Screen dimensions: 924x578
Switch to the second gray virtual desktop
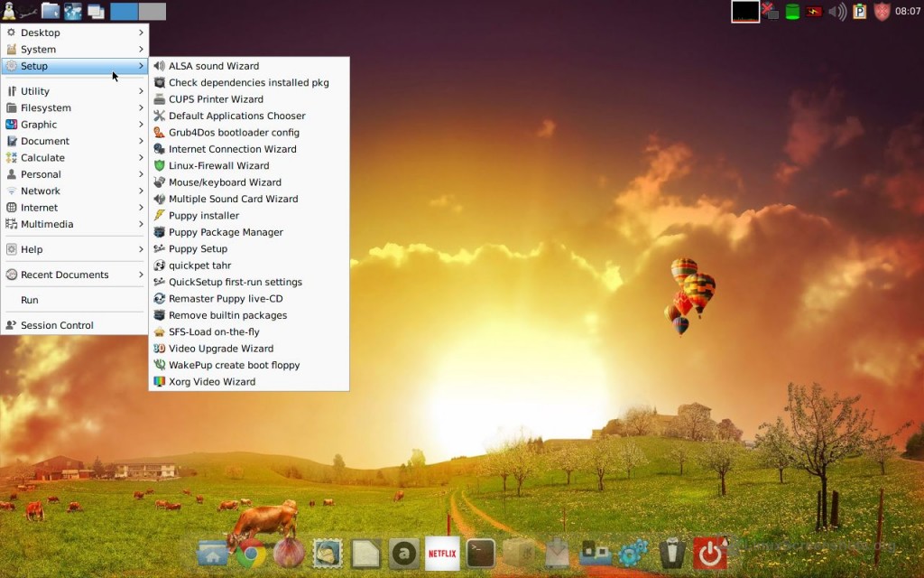(x=152, y=12)
